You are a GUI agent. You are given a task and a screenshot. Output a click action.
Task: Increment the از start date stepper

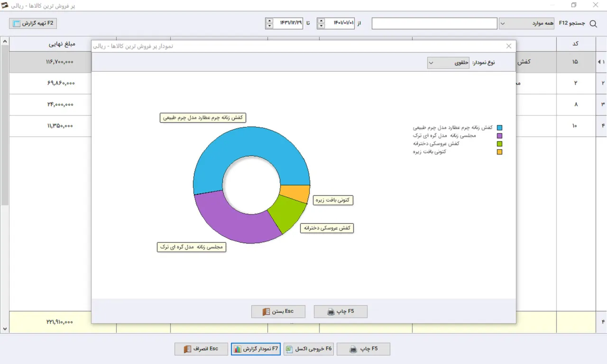[321, 20]
